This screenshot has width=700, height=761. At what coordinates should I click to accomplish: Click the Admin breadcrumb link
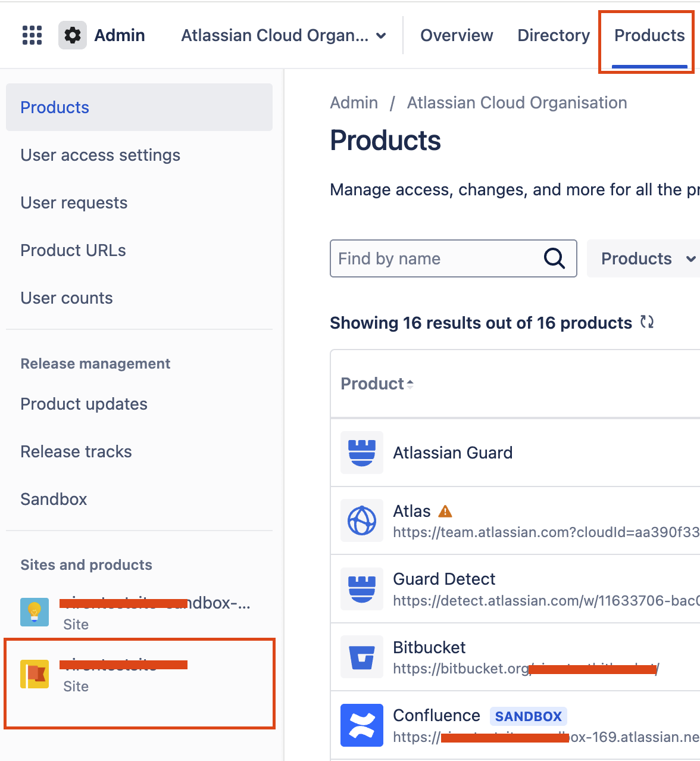(354, 102)
